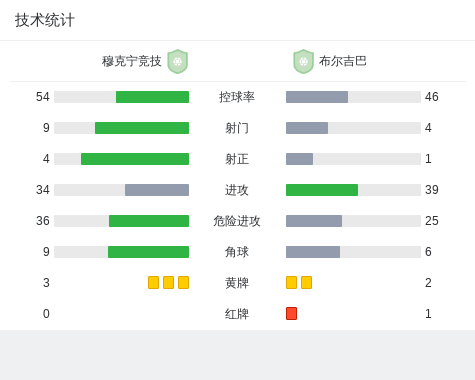
Task: Open the 穆克宁竞技 team name link
Action: [132, 61]
